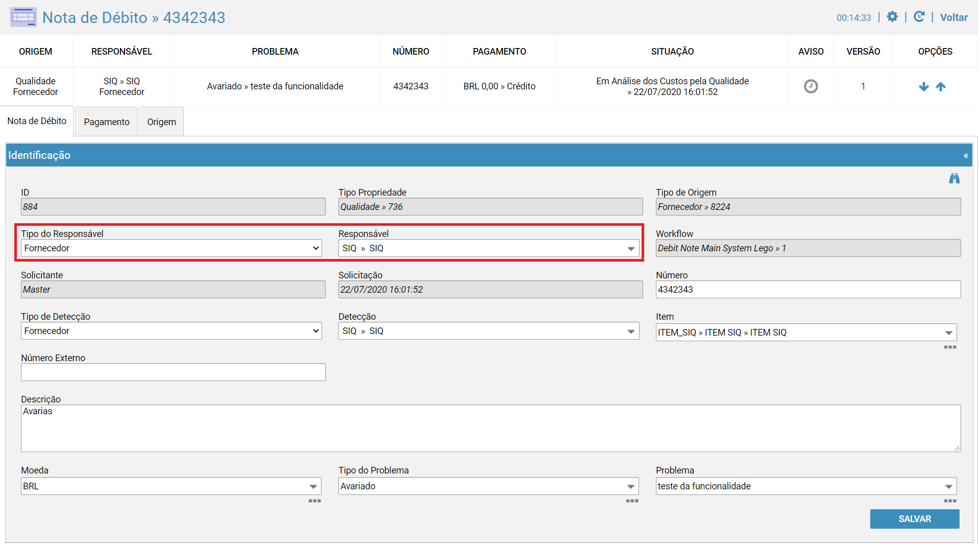The width and height of the screenshot is (980, 544).
Task: Open the Problema dropdown
Action: point(806,486)
